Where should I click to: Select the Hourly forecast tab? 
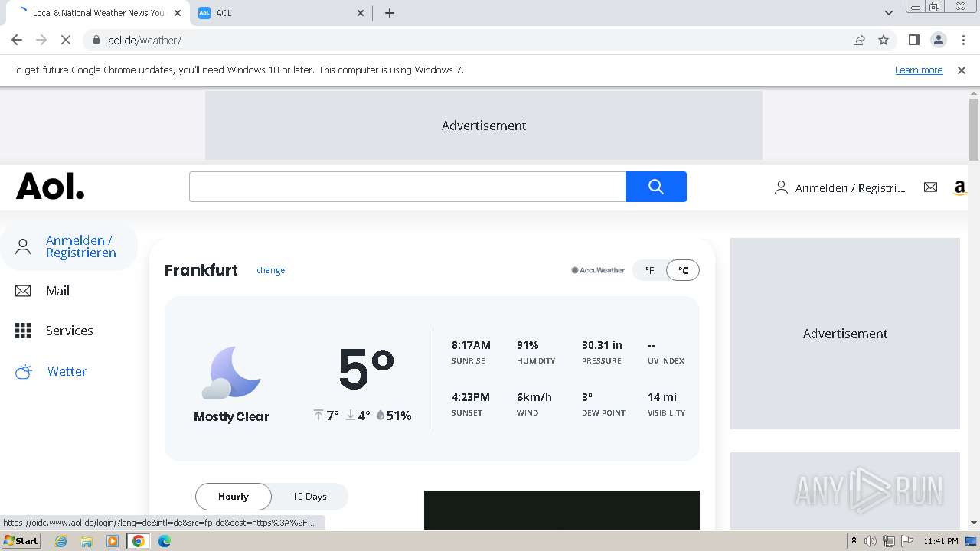pos(234,497)
